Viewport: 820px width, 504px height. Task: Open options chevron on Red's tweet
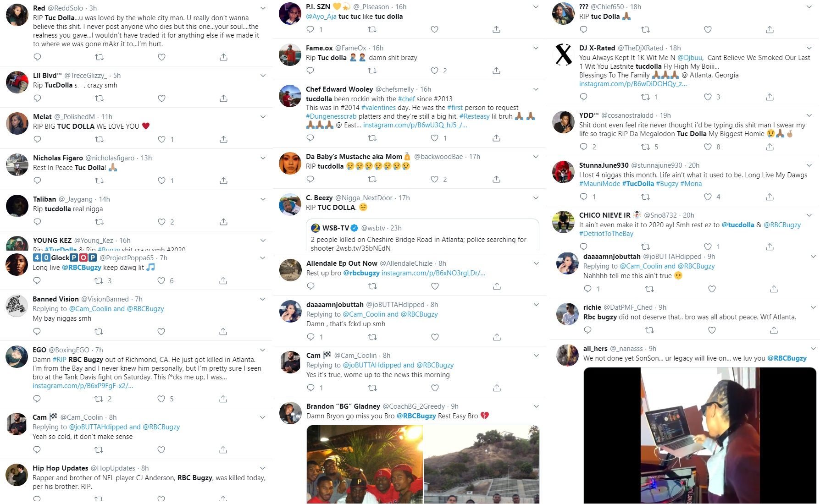263,8
